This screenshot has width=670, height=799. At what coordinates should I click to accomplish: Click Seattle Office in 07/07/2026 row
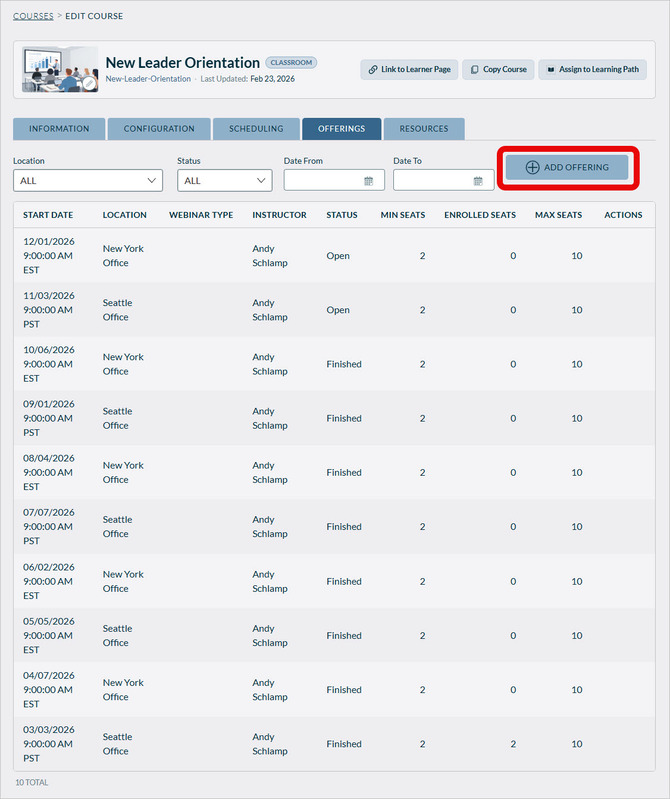coord(118,527)
